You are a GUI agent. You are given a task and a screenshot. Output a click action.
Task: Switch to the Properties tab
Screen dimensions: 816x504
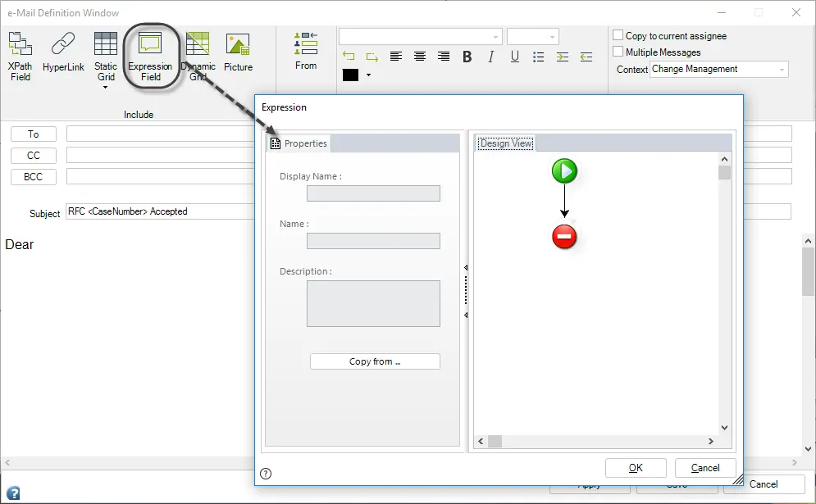299,143
